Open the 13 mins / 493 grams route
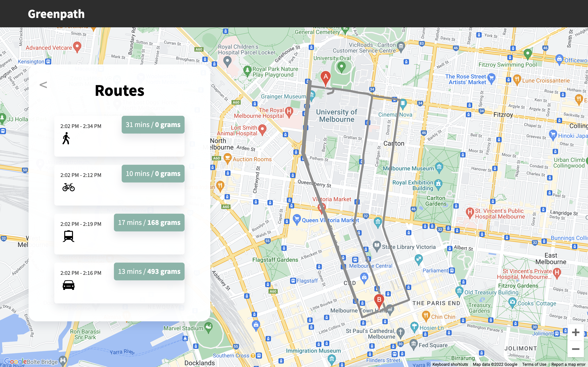The image size is (588, 367). tap(149, 271)
